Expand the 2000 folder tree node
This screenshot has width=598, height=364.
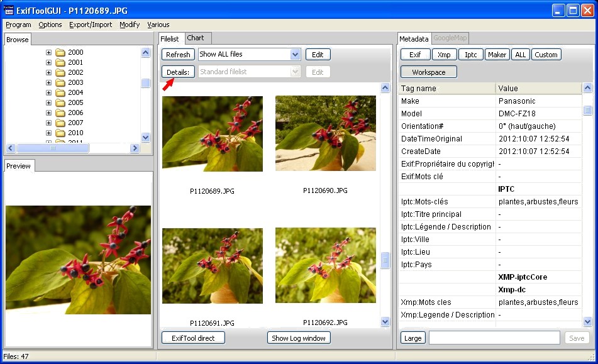[x=48, y=52]
